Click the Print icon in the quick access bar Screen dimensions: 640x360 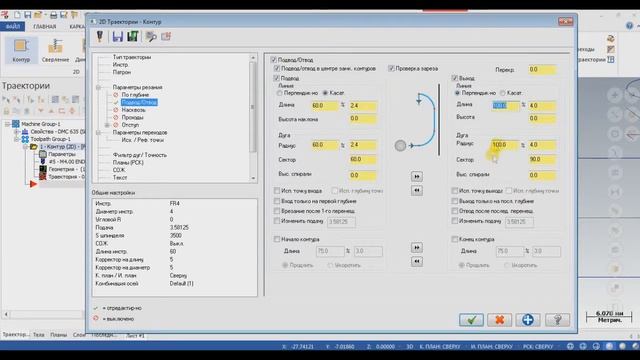click(x=53, y=15)
